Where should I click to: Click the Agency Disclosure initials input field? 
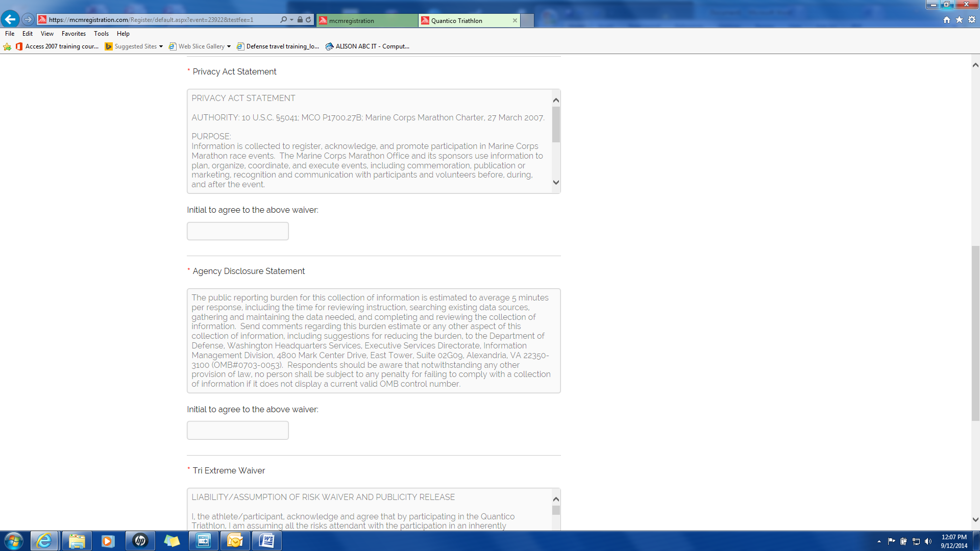point(237,430)
